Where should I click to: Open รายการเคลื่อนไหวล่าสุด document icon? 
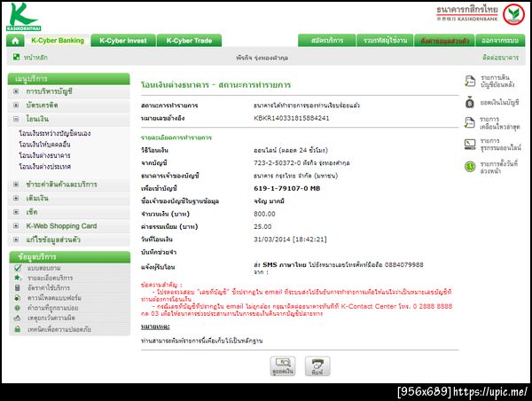pyautogui.click(x=470, y=122)
